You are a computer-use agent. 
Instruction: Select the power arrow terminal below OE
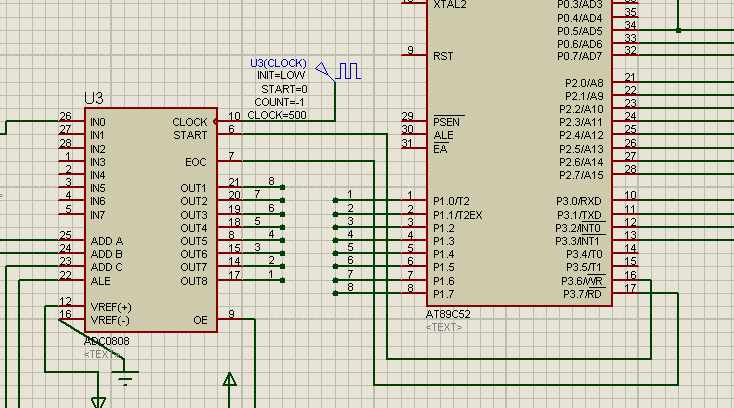(x=229, y=379)
